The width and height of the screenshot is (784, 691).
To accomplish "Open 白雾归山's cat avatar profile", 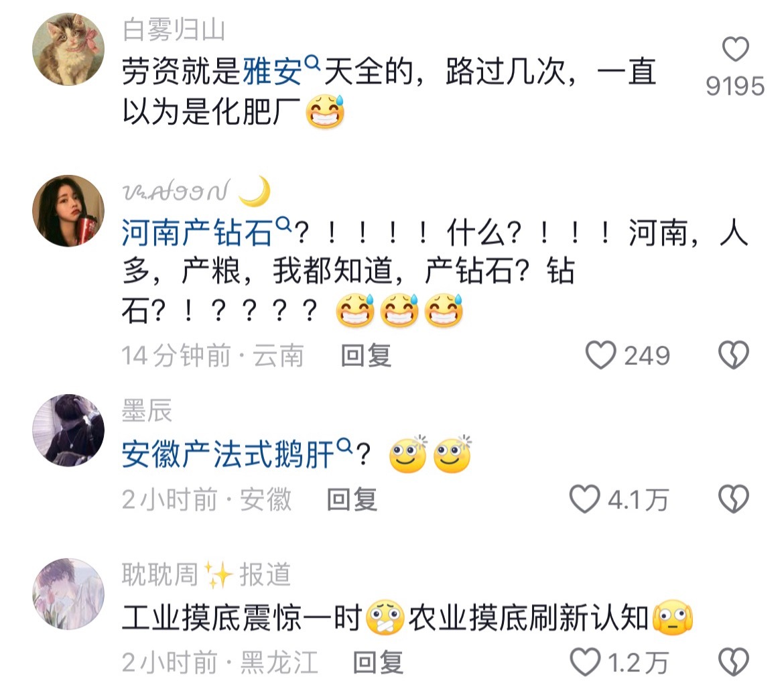I will [68, 49].
